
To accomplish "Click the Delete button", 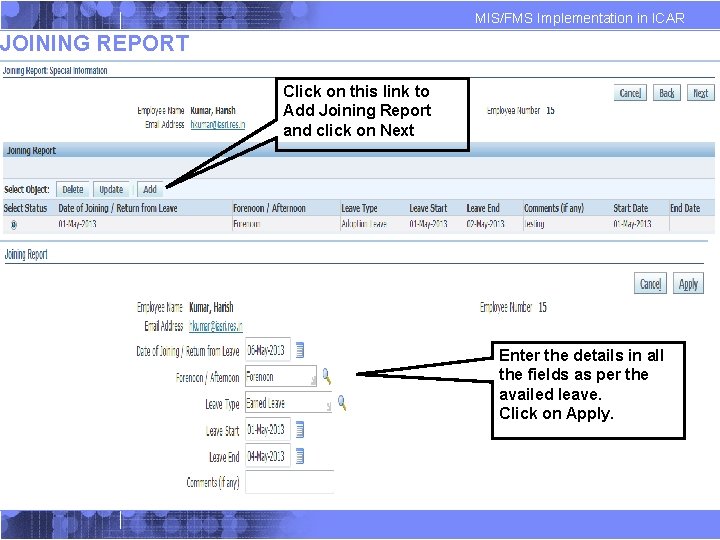I will coord(73,189).
